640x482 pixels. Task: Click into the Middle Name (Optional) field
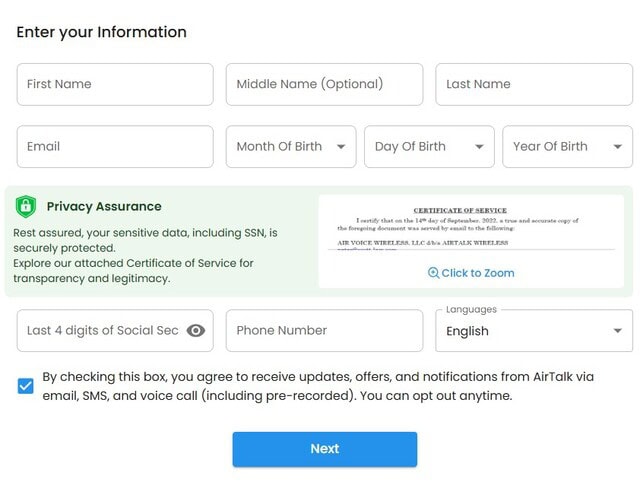[x=324, y=85]
